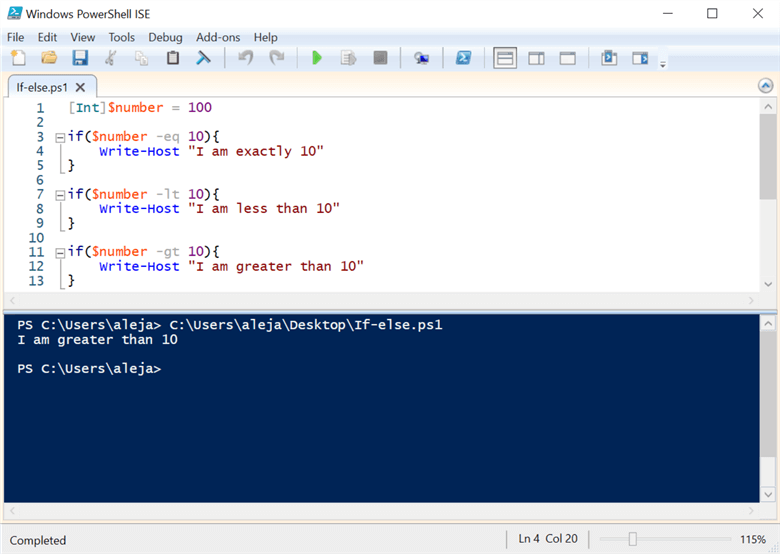Click Write-Host on line 12

point(139,266)
